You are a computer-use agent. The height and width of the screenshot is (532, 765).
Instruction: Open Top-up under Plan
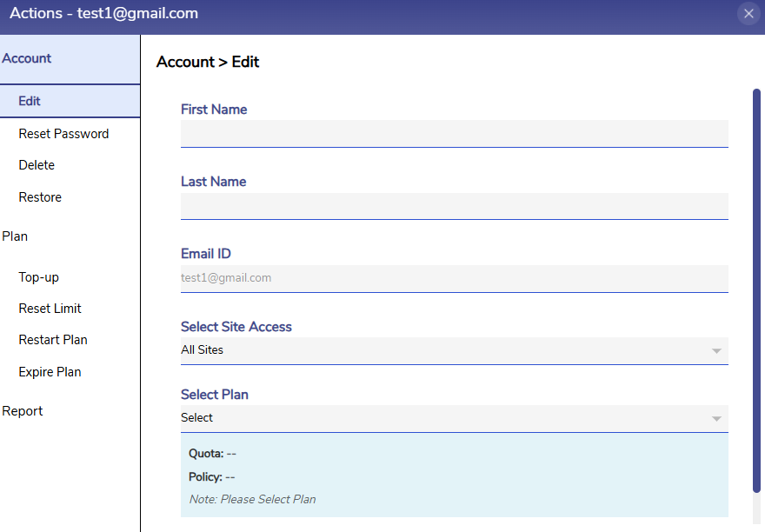click(x=39, y=277)
